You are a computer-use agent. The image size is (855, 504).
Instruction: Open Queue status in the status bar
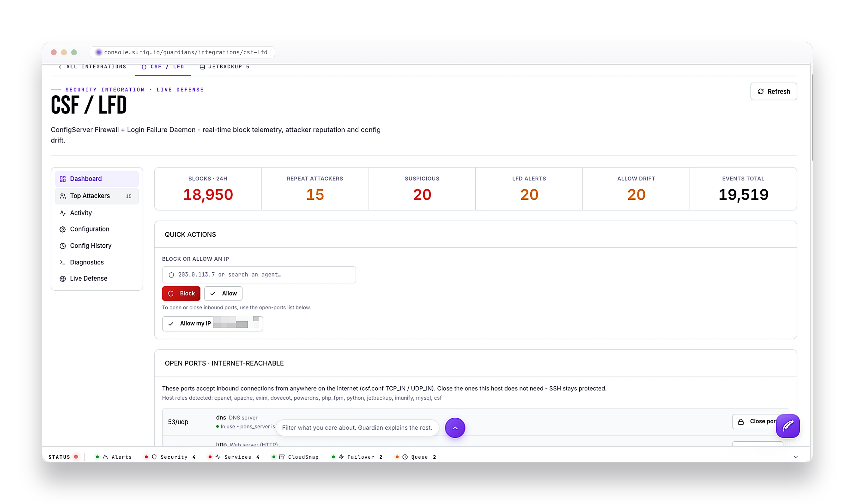pyautogui.click(x=416, y=457)
